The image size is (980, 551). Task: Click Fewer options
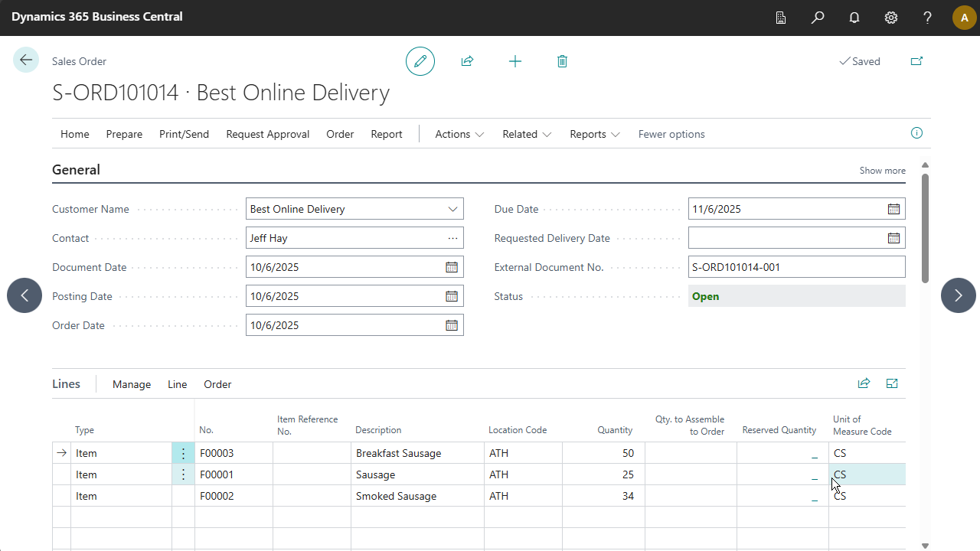(671, 134)
